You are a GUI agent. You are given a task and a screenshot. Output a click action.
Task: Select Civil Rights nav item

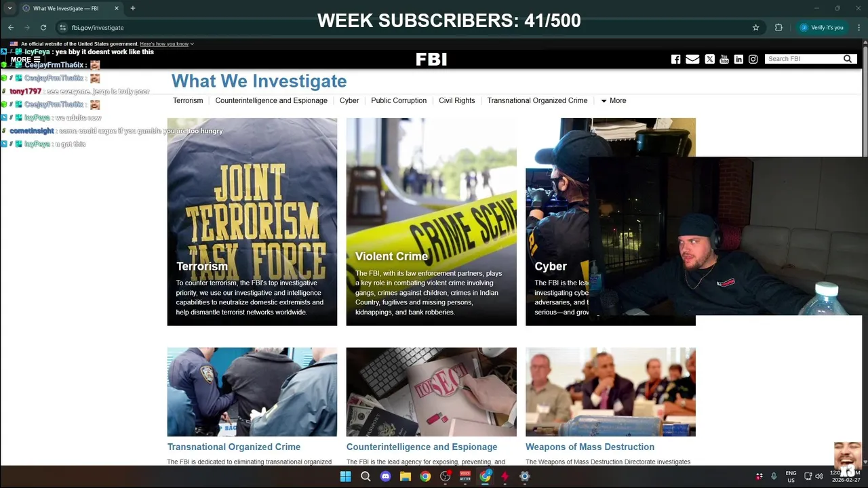(457, 100)
